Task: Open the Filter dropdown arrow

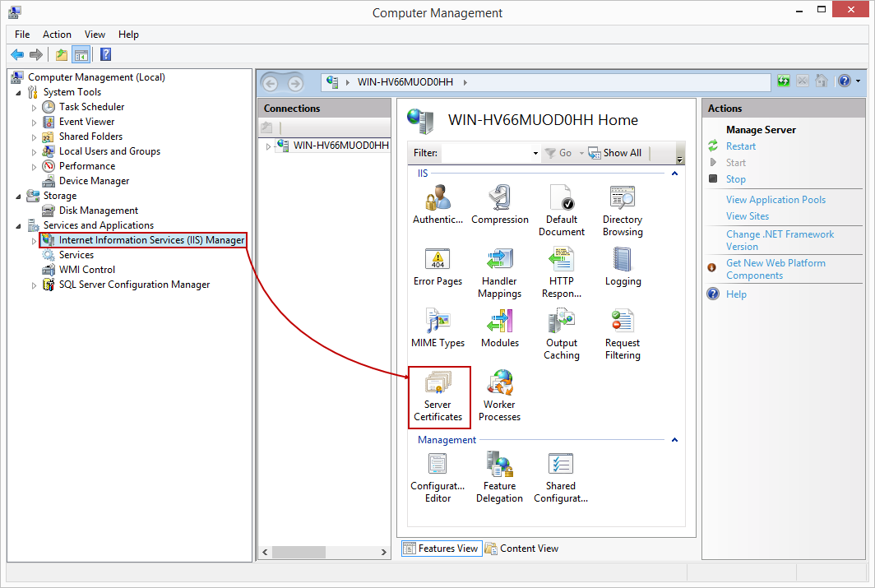Action: (535, 153)
